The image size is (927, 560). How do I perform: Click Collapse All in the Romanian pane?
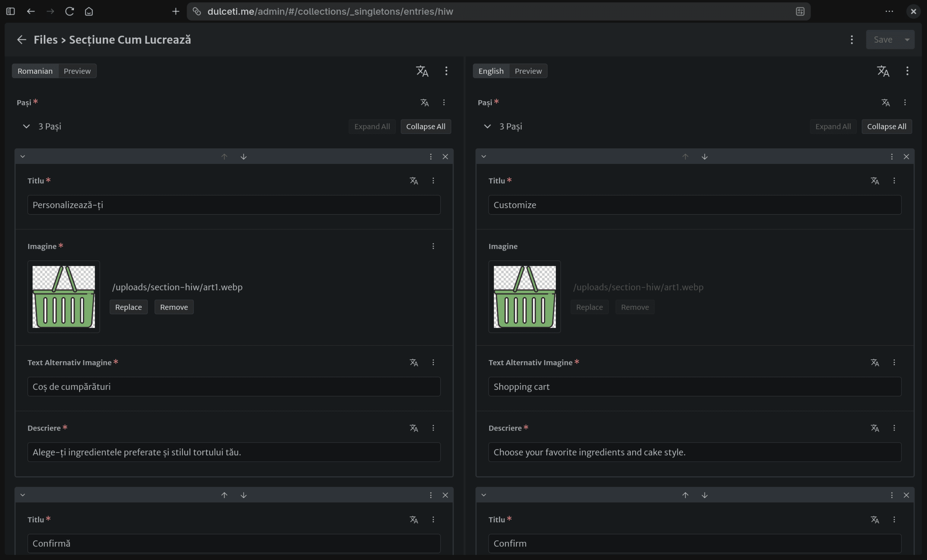pos(425,126)
